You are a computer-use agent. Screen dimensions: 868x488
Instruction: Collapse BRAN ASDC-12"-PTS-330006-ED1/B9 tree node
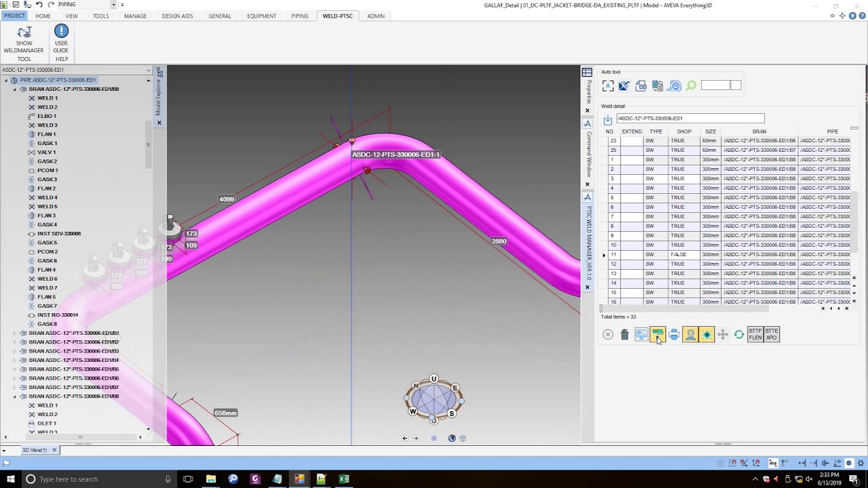click(14, 89)
